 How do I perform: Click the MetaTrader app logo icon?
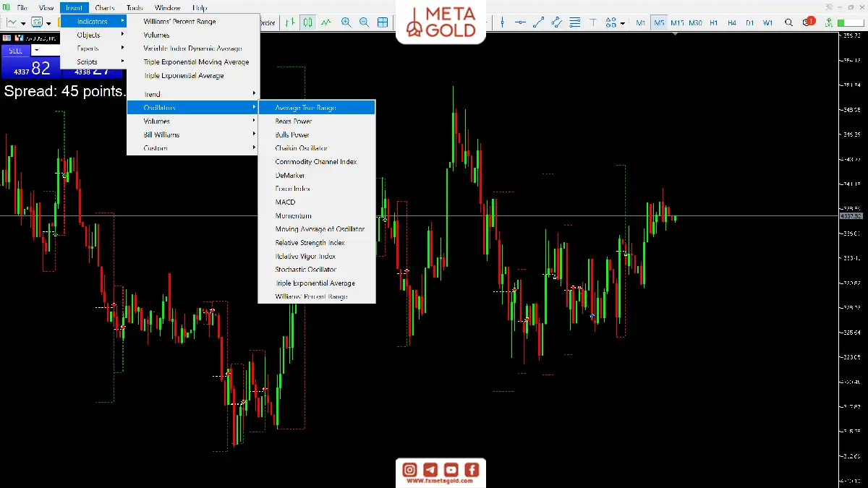(7, 7)
